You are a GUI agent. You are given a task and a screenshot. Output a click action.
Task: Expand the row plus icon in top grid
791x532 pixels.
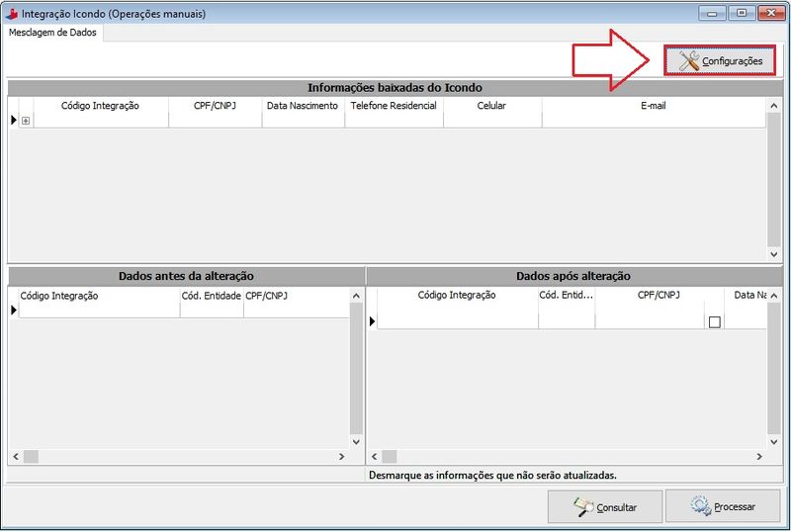(26, 121)
